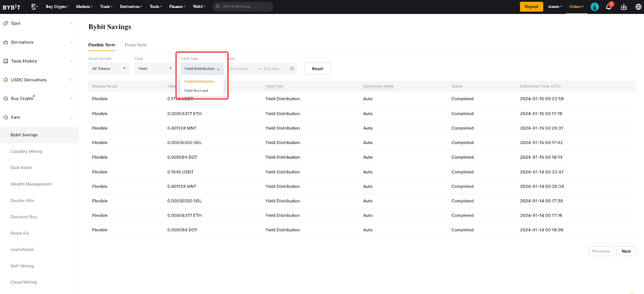Click the Earn sidebar icon
Viewport: 644px width, 294px height.
pyautogui.click(x=6, y=117)
